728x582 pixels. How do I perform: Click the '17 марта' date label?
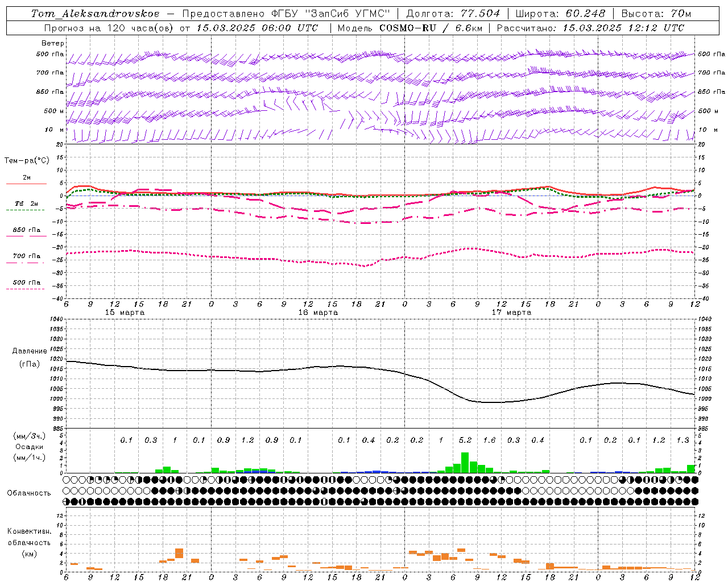pyautogui.click(x=511, y=313)
